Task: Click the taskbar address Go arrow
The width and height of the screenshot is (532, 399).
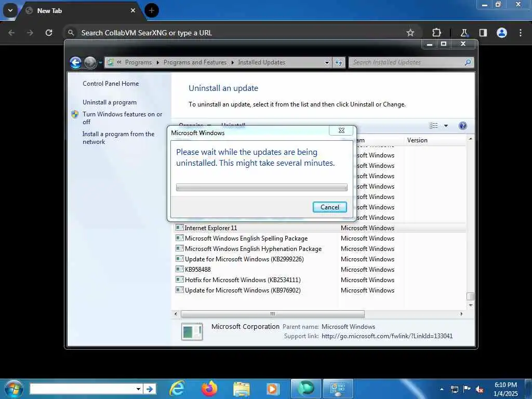Action: pos(149,389)
